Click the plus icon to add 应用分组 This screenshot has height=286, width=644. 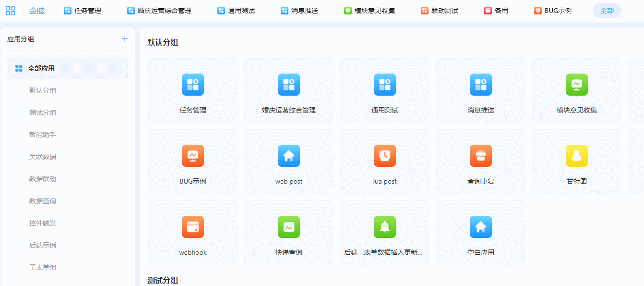coord(125,39)
